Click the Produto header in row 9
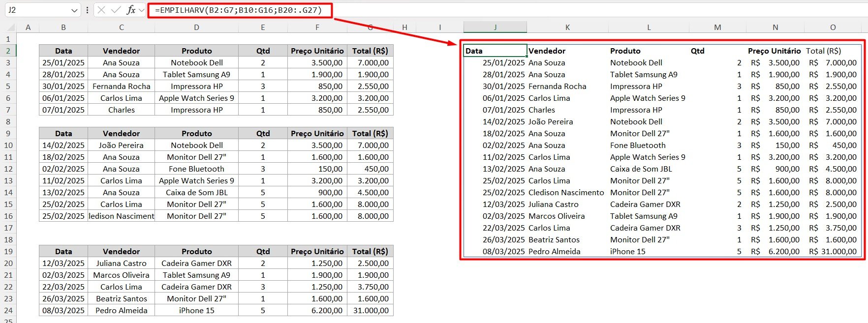This screenshot has width=868, height=323. pyautogui.click(x=196, y=133)
